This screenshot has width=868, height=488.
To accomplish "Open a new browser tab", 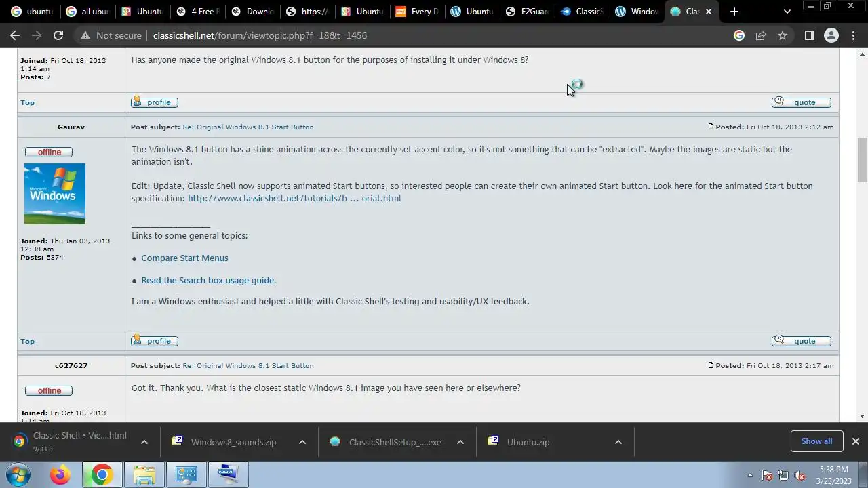I will (734, 12).
